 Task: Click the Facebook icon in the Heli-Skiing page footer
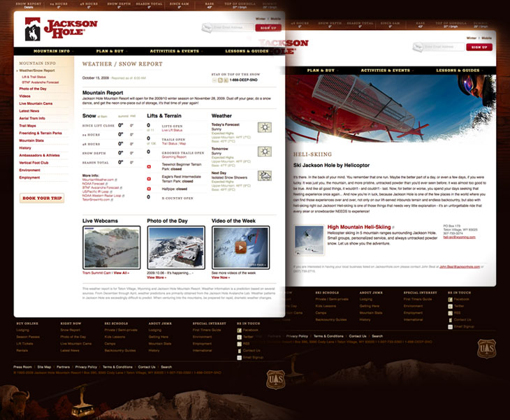450,299
